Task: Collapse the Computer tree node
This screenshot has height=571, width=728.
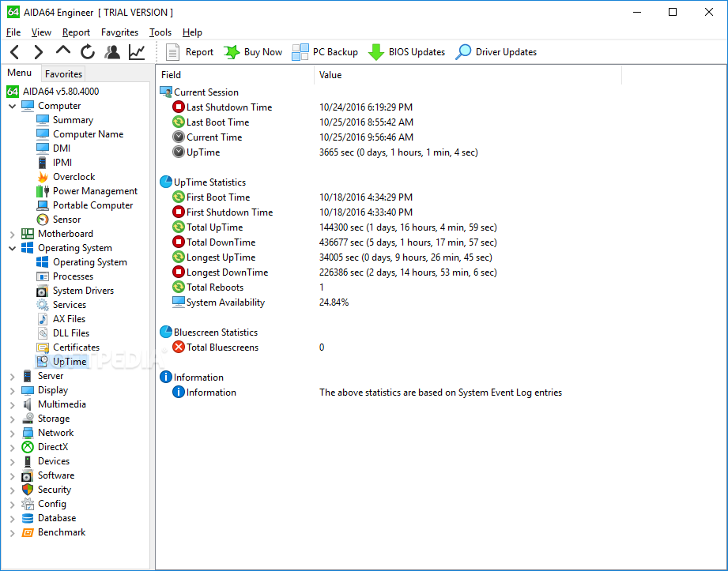Action: point(13,106)
